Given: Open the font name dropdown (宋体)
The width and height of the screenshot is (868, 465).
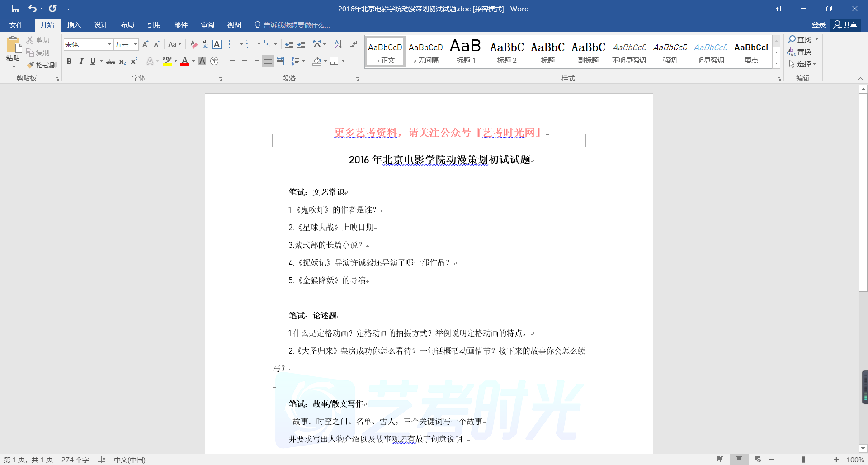Looking at the screenshot, I should 109,44.
